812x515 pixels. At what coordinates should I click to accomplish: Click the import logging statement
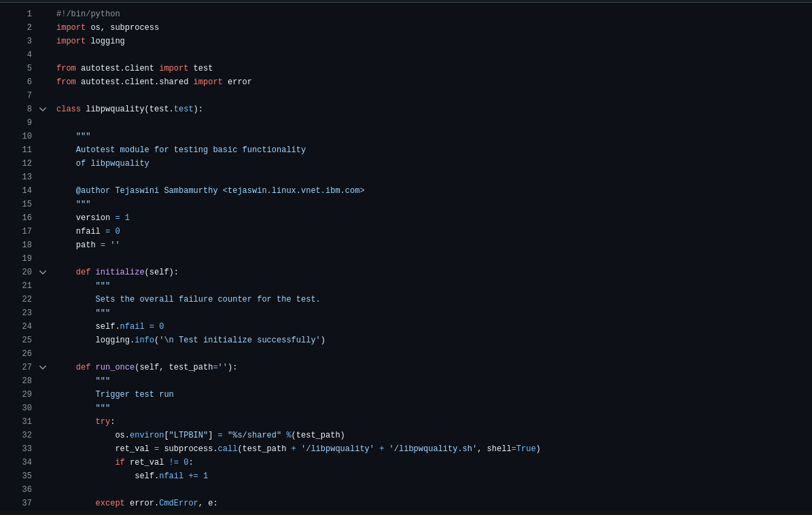pyautogui.click(x=90, y=41)
